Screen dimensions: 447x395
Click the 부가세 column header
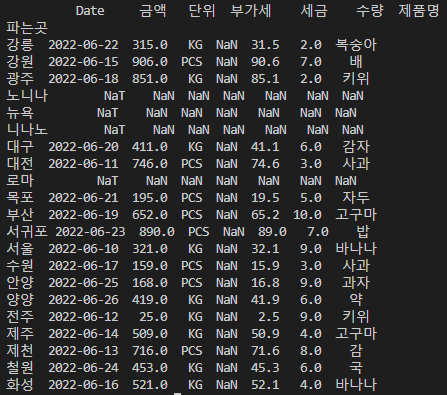click(251, 11)
